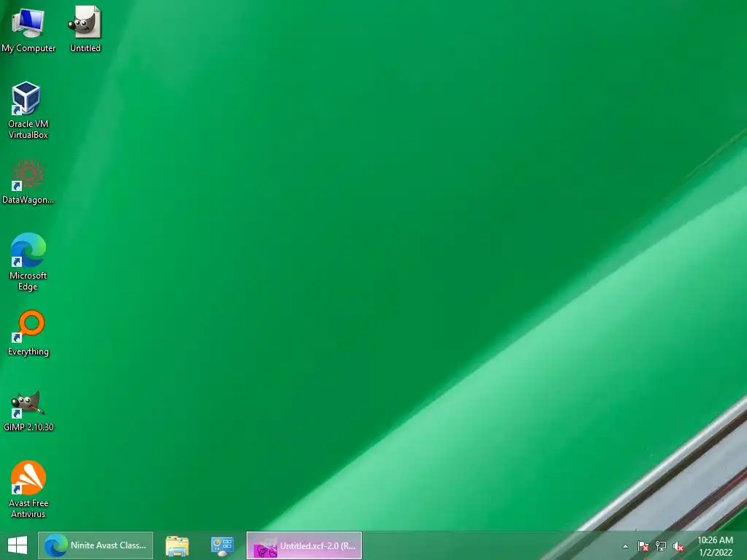The height and width of the screenshot is (560, 747).
Task: Open the clock showing 10:26 AM
Action: point(716,546)
